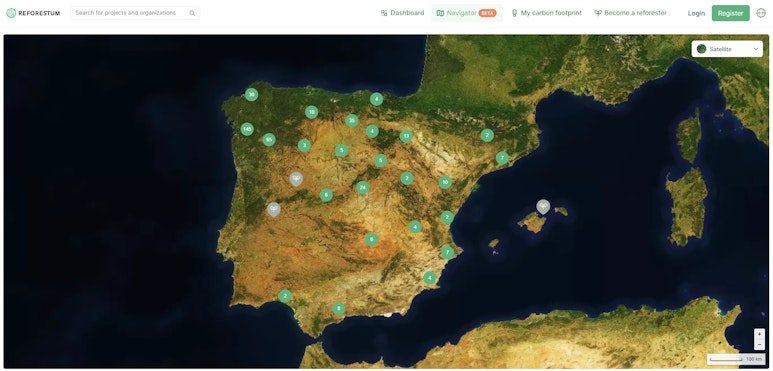
Task: Open the cluster marker labeled 3
Action: click(304, 145)
